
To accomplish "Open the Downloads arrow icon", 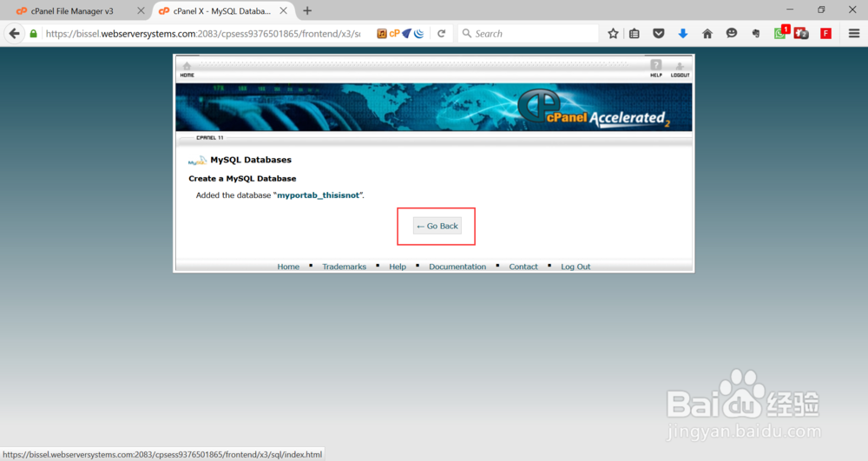I will [683, 34].
